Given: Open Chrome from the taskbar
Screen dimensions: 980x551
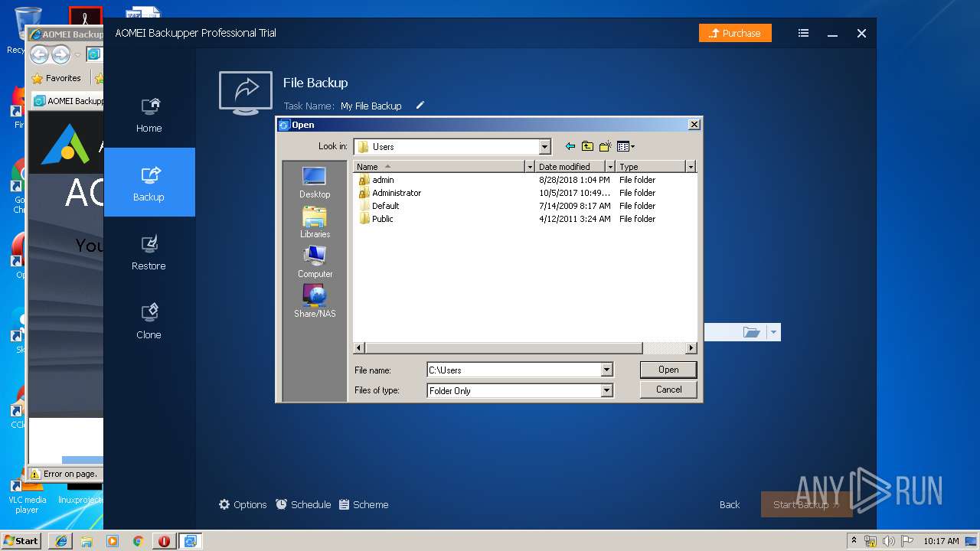Looking at the screenshot, I should tap(138, 541).
